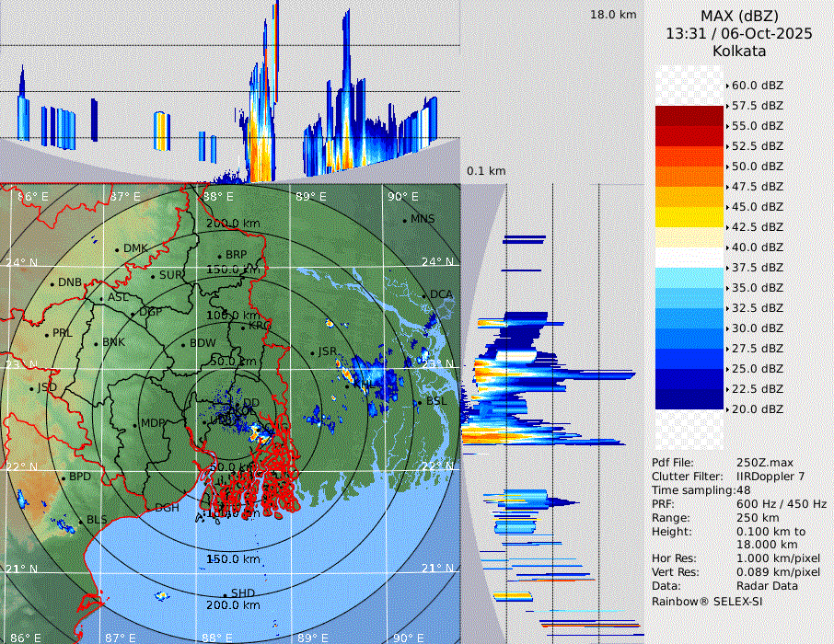Click the darkest red legend color swatch

pyautogui.click(x=689, y=115)
